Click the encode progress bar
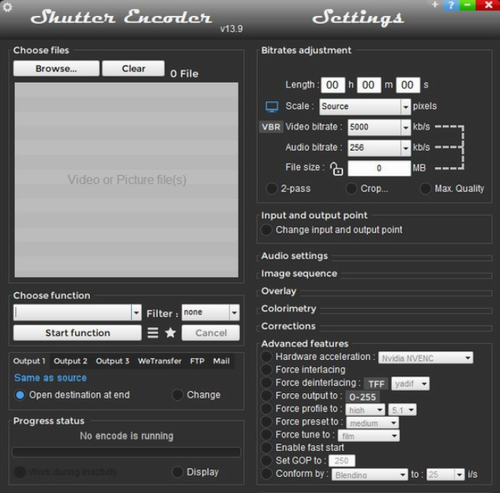Screen dimensions: 500x493 pyautogui.click(x=126, y=452)
